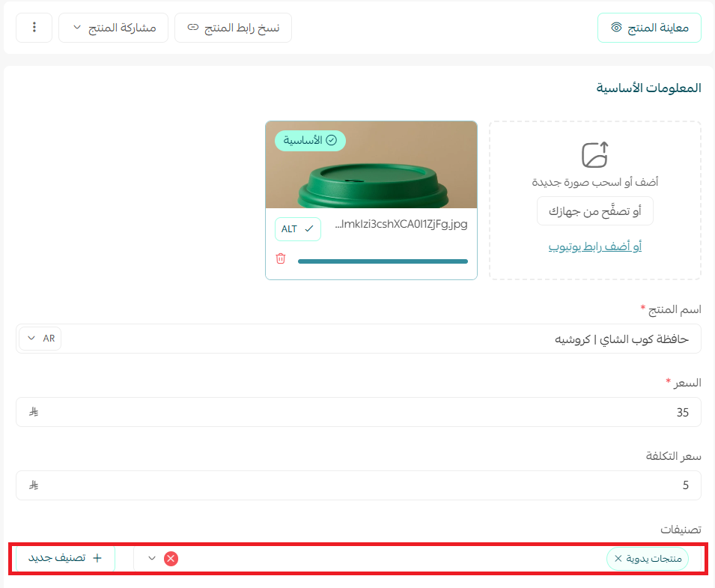
Task: Click the أو أضف رابط يوتيوب link
Action: [x=595, y=246]
